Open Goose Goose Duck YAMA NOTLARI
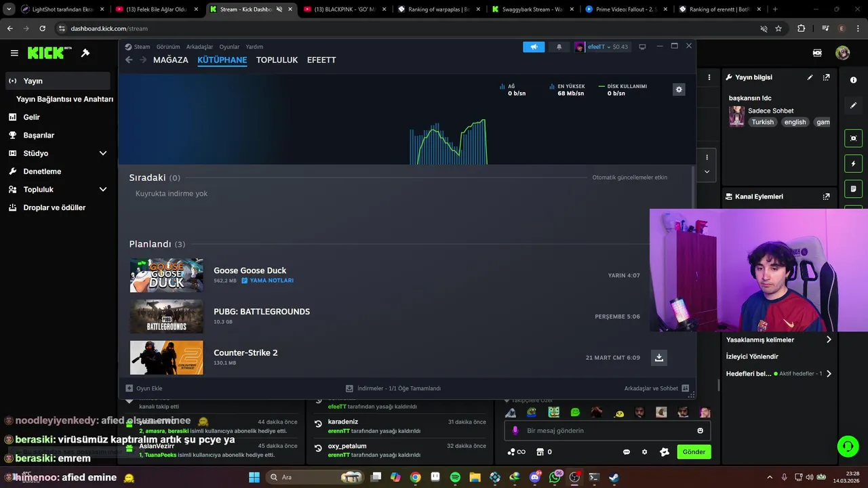The height and width of the screenshot is (488, 868). tap(268, 281)
